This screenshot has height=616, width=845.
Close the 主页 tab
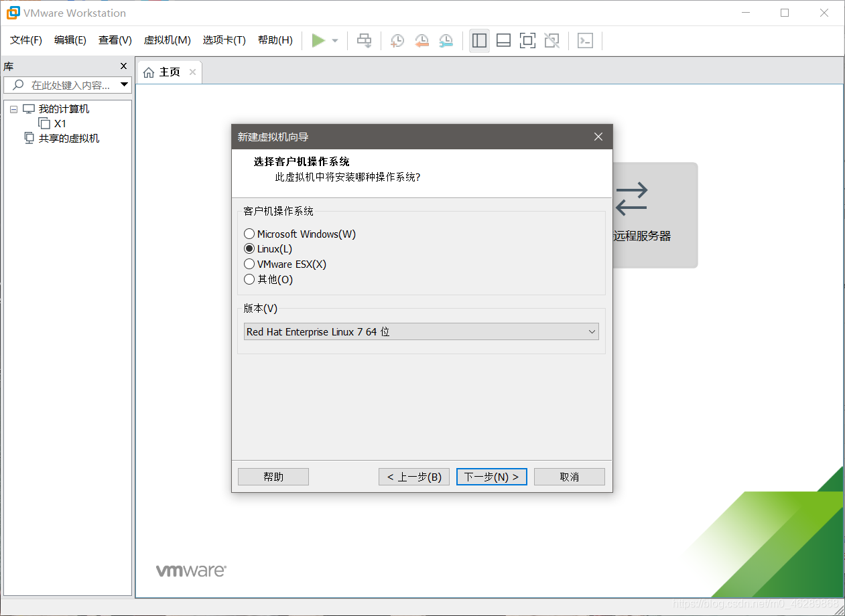[192, 72]
